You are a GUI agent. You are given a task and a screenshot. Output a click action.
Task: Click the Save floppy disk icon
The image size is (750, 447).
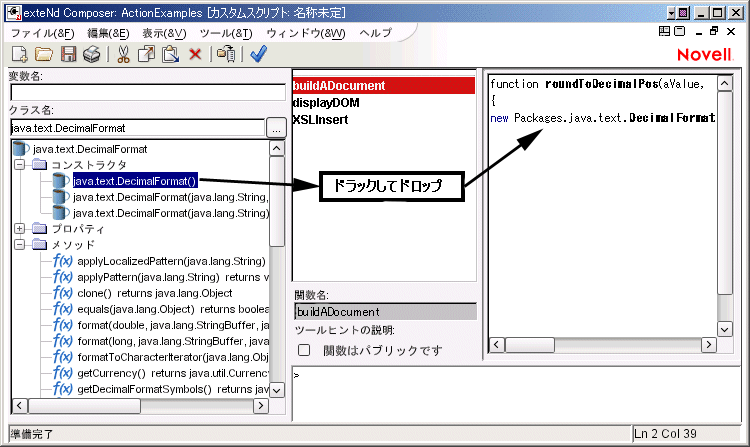[x=68, y=54]
